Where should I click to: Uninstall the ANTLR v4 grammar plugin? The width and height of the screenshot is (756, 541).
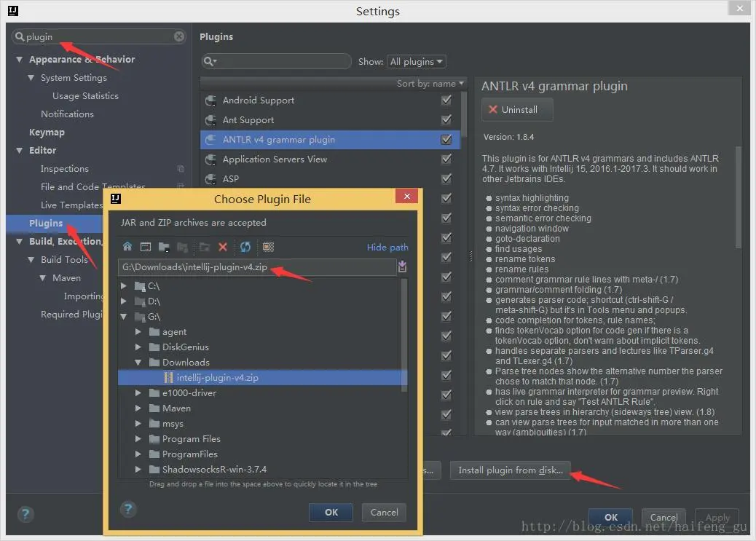click(517, 109)
